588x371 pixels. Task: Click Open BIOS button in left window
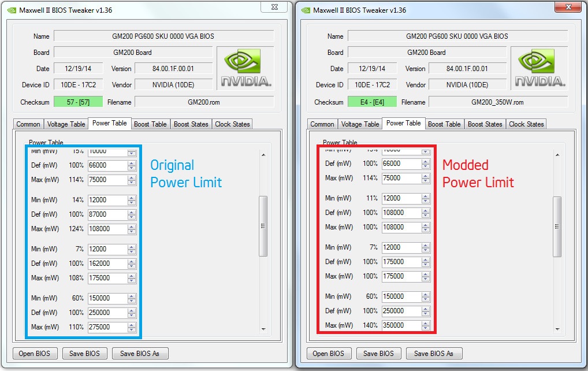[33, 353]
